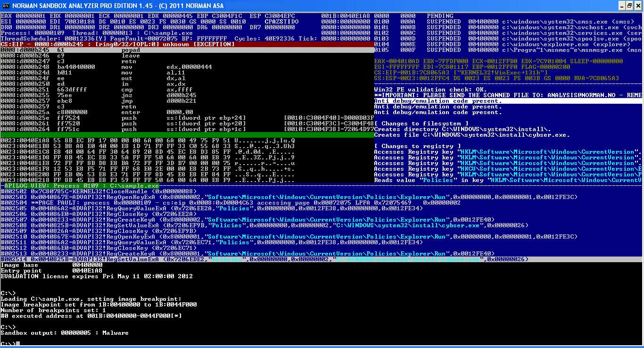Select the 'out dx,al' instruction
Screen dimensions: 644x348
[x=187, y=78]
